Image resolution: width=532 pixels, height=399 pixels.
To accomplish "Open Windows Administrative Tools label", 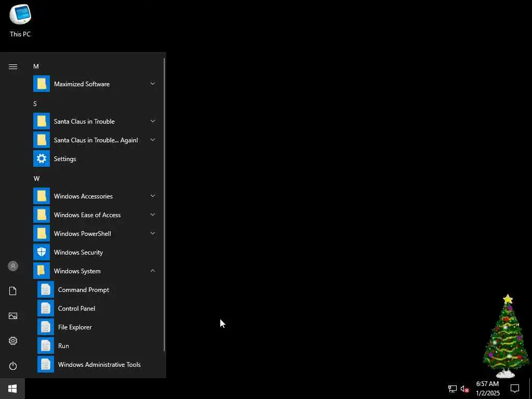I will coord(99,365).
